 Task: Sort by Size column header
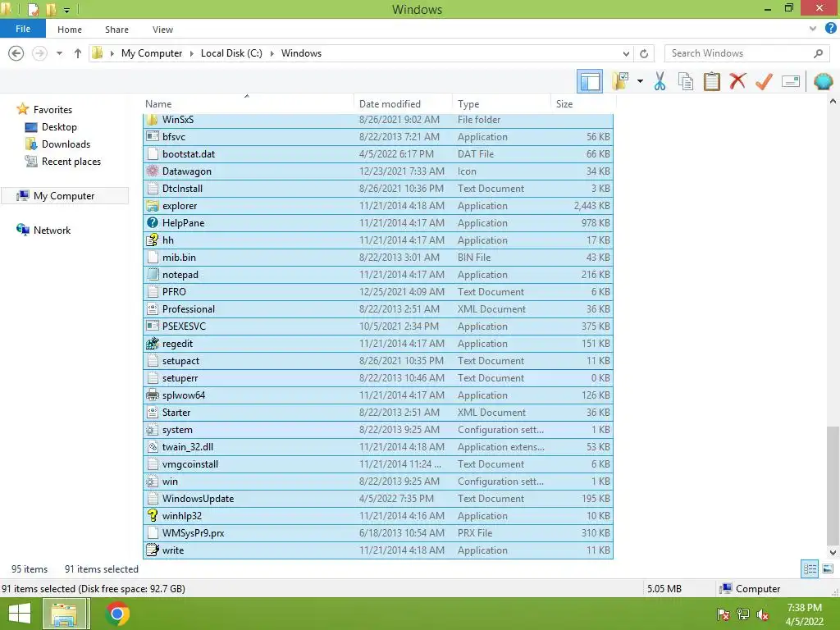coord(564,104)
